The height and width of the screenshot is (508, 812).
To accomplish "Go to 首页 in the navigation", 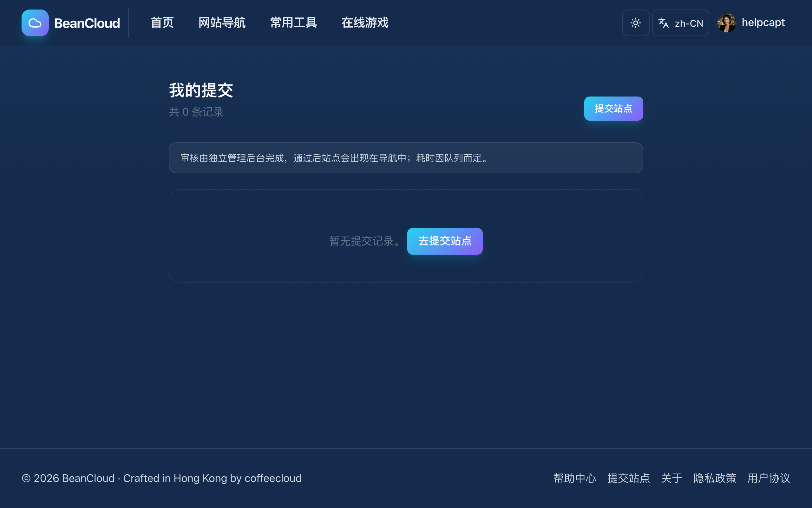I will coord(162,23).
